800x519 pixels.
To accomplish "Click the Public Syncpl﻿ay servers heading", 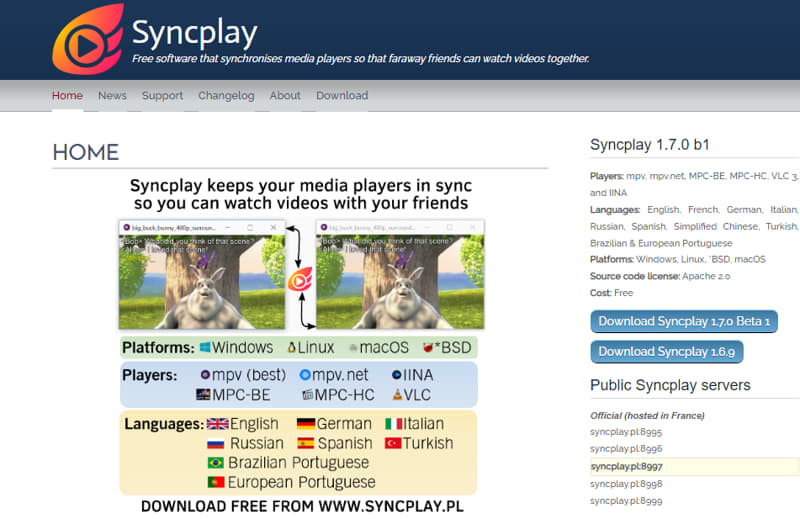I will [x=670, y=385].
